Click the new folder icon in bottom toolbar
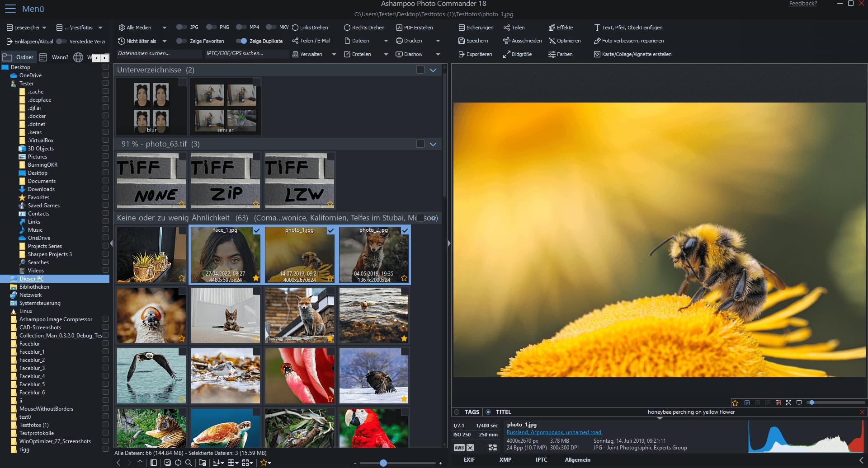The height and width of the screenshot is (468, 868). 203,463
